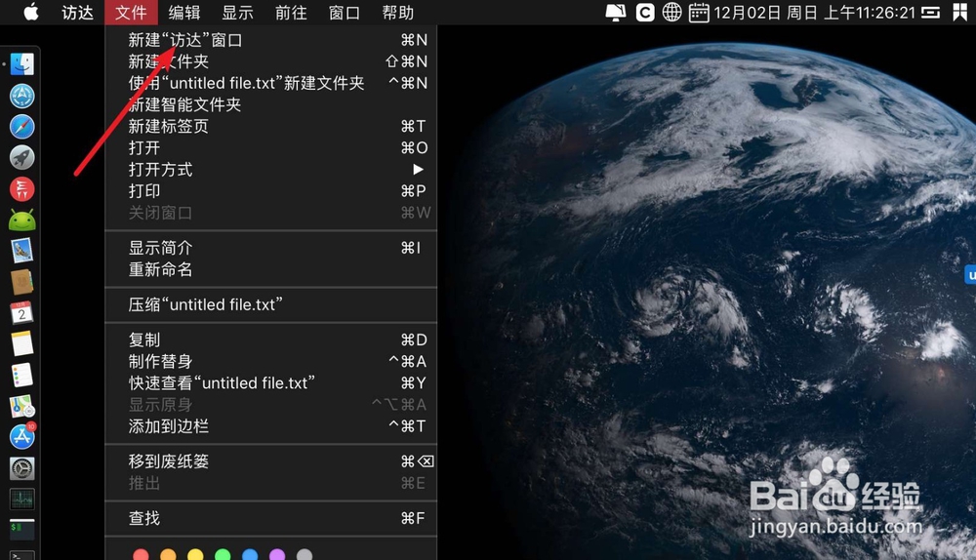Open the Apple menu

click(x=30, y=12)
